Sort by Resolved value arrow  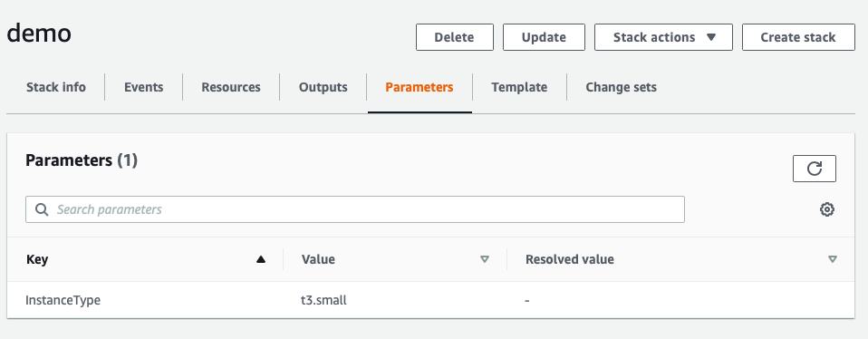(833, 259)
